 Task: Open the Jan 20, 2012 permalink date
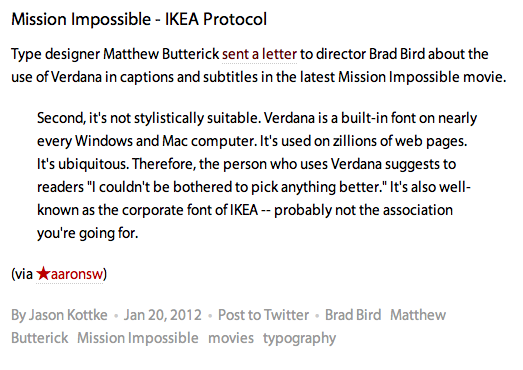click(163, 315)
